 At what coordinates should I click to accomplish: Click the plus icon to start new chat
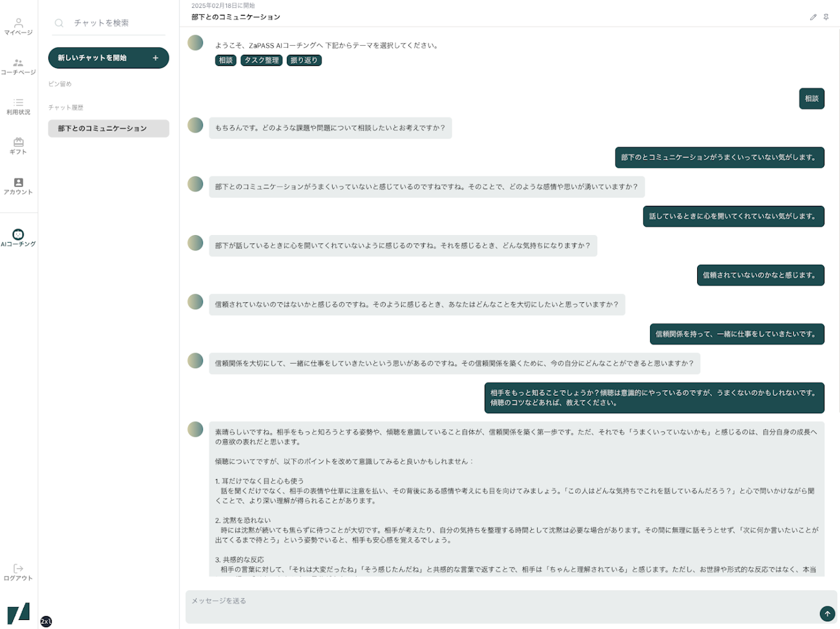coord(155,58)
